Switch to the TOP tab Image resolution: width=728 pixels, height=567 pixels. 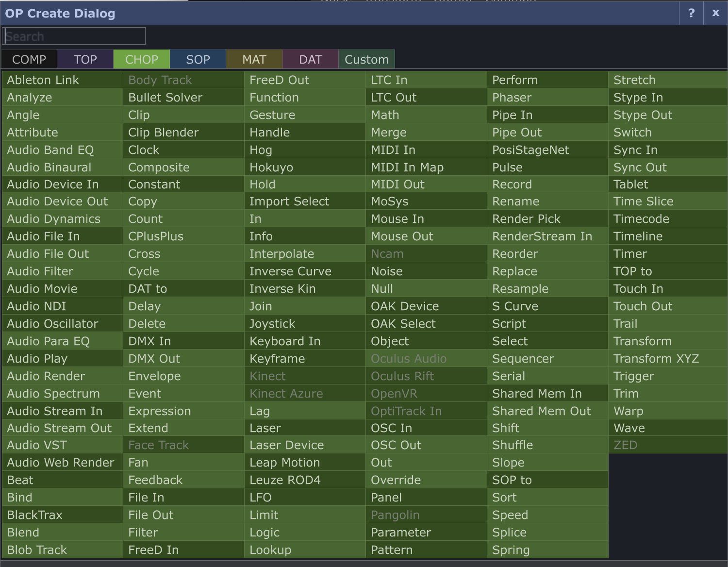85,59
